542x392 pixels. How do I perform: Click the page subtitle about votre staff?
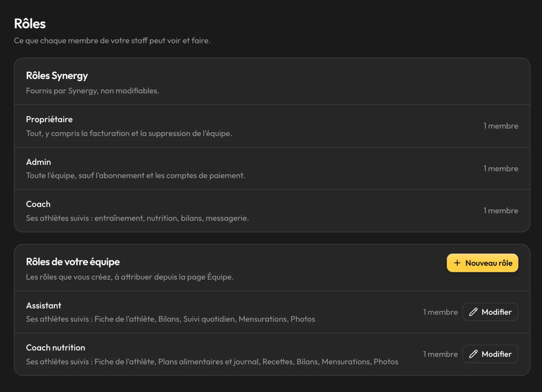pos(112,41)
